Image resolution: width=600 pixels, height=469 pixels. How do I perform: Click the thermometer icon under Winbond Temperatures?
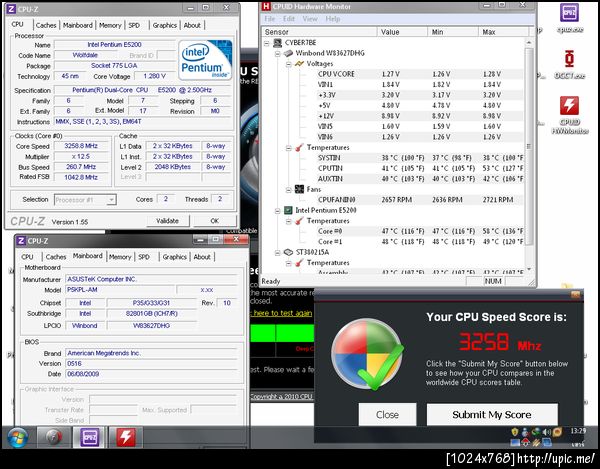299,147
